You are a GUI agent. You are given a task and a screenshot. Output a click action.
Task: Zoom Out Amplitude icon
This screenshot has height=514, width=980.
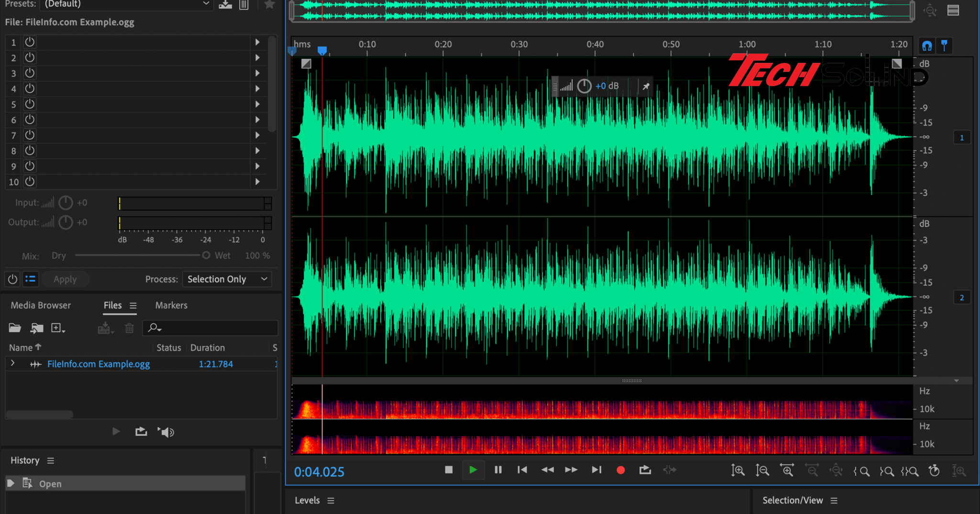(x=762, y=470)
